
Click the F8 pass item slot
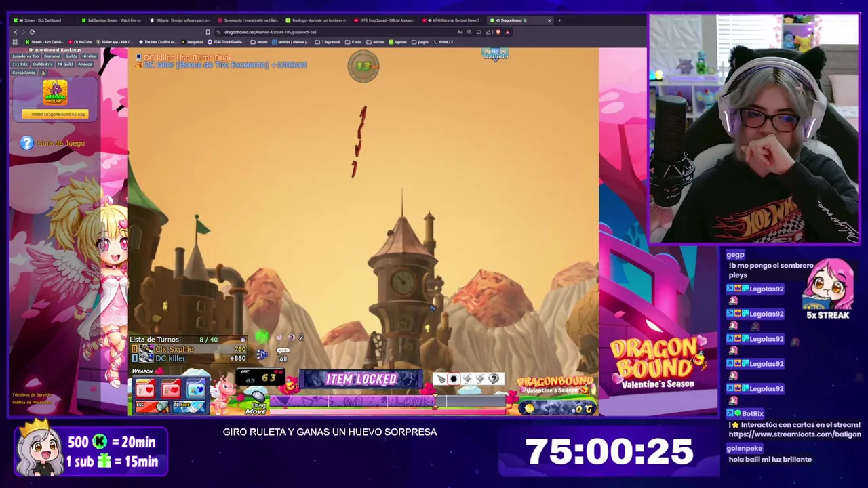(x=189, y=407)
